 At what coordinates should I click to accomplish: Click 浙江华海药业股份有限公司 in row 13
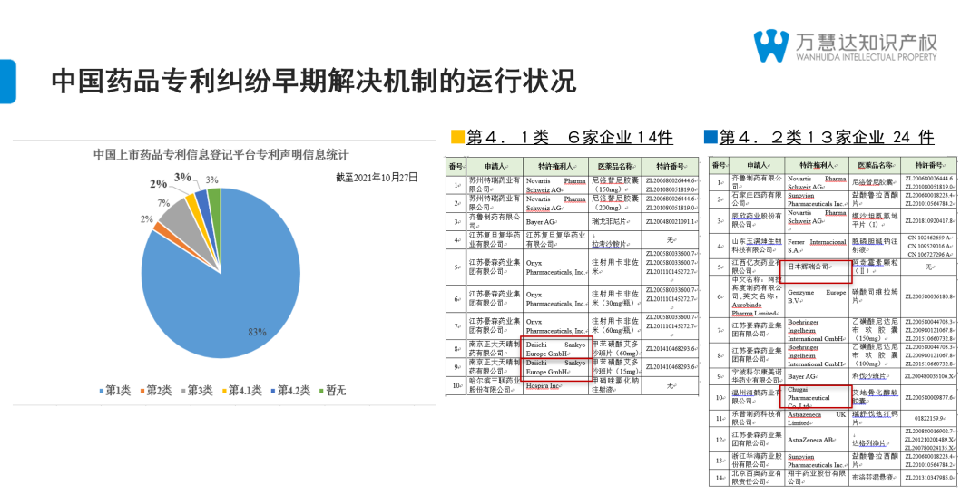coord(757,461)
